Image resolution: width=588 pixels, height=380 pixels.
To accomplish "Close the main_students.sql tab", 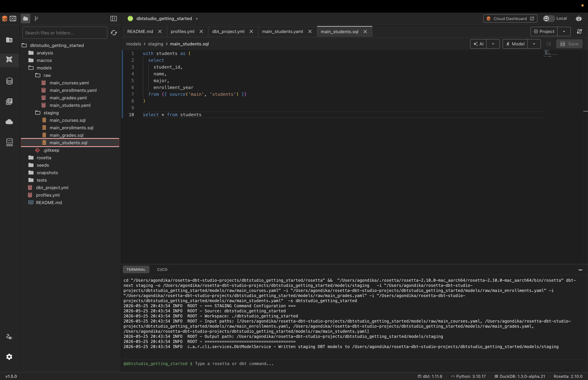I will click(365, 32).
